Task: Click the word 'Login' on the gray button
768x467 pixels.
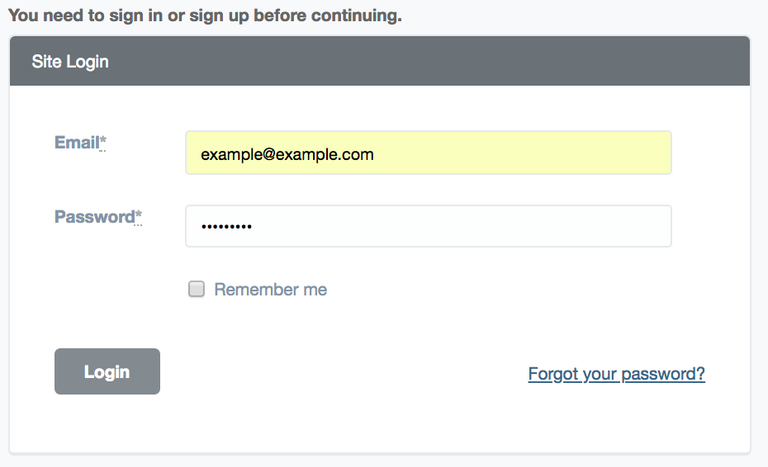Action: point(107,372)
